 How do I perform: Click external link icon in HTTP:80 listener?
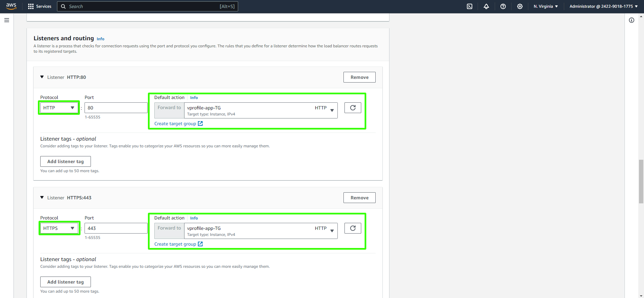pos(200,123)
